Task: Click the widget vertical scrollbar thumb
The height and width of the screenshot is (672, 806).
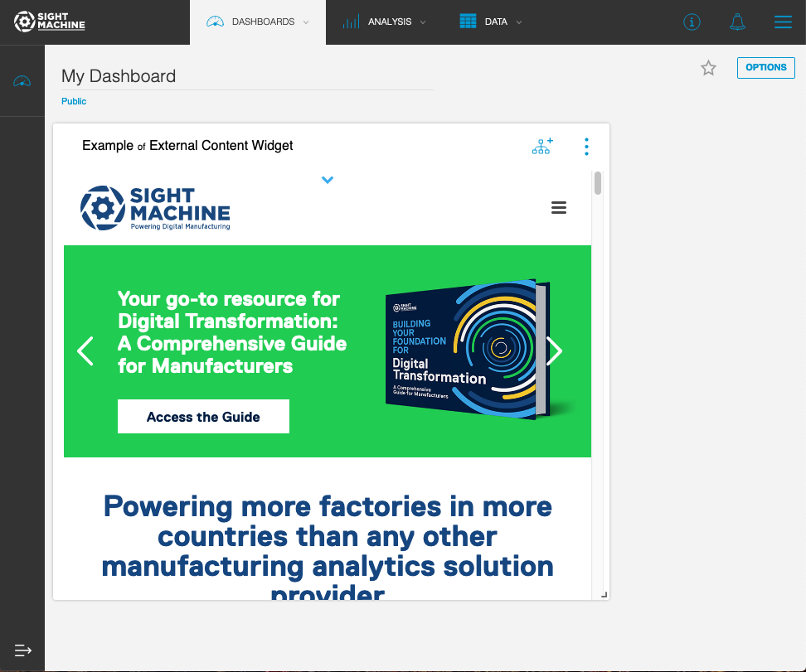Action: coord(598,183)
